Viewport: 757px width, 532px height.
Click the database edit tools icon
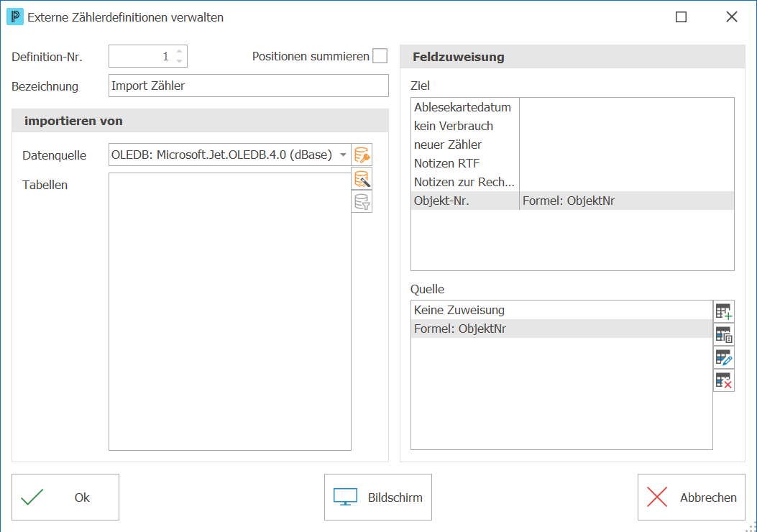tap(362, 179)
